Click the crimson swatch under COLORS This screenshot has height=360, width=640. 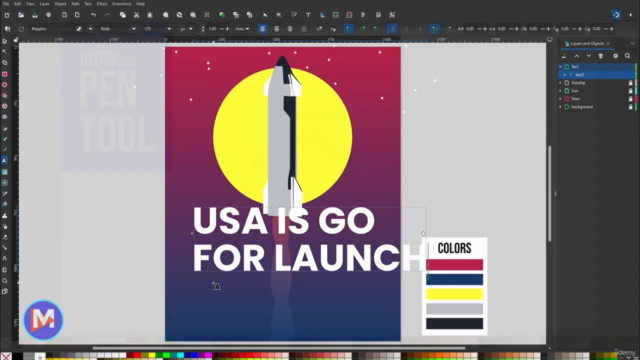pos(454,264)
